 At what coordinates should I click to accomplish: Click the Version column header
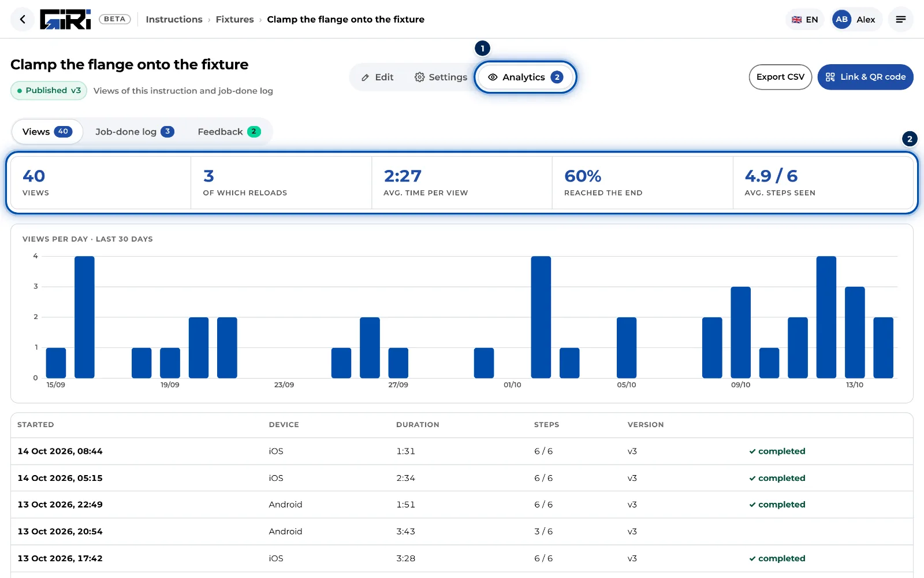click(x=646, y=425)
